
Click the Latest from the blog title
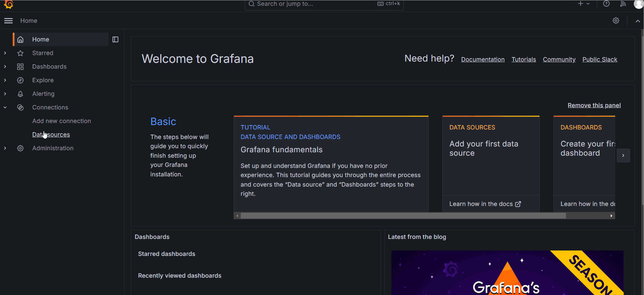click(x=417, y=237)
